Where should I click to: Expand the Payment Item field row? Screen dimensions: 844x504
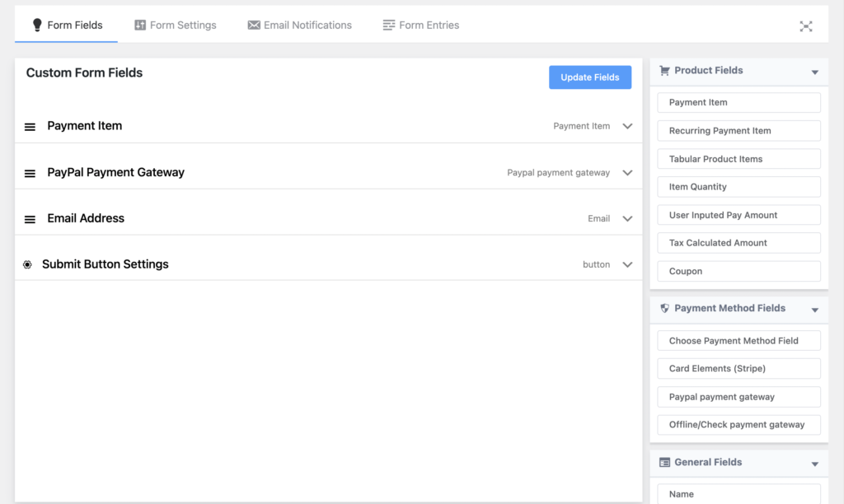(x=627, y=126)
